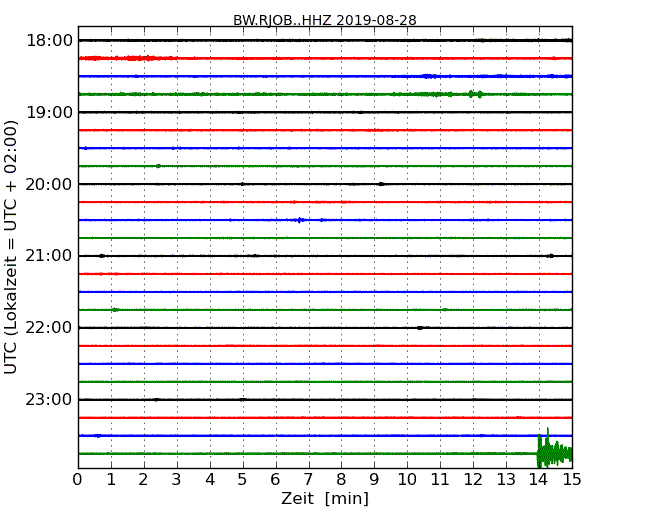Click the green blip near minute 2.4 on the 19:45 trace

[x=158, y=166]
